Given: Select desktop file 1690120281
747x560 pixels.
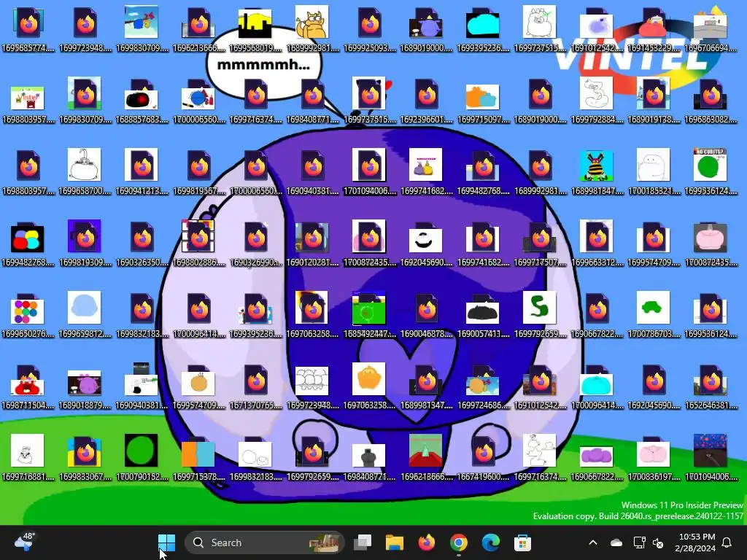Looking at the screenshot, I should coord(312,243).
